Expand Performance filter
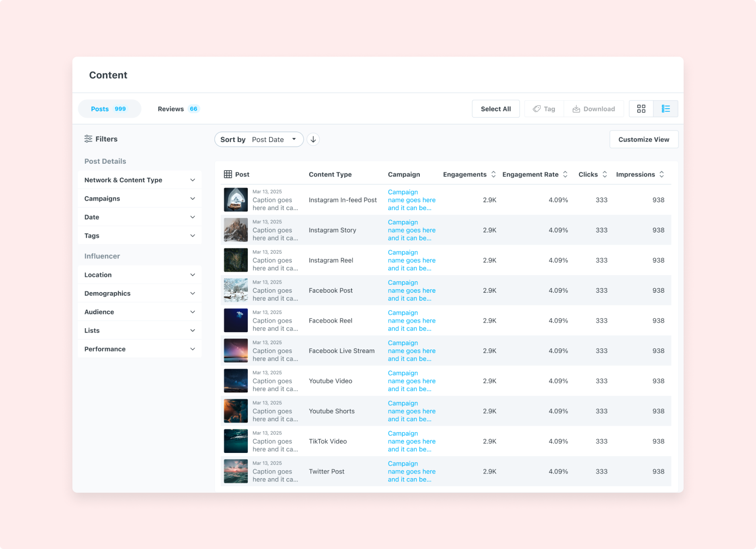 coord(140,349)
